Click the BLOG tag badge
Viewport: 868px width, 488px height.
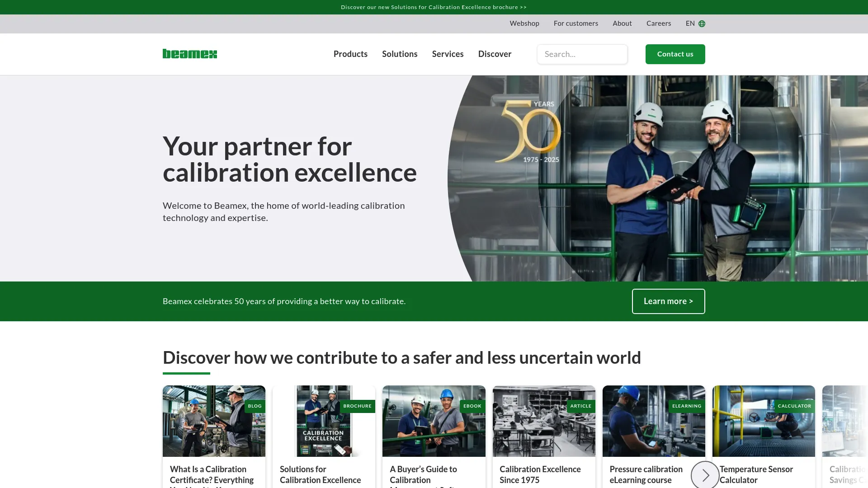click(255, 406)
